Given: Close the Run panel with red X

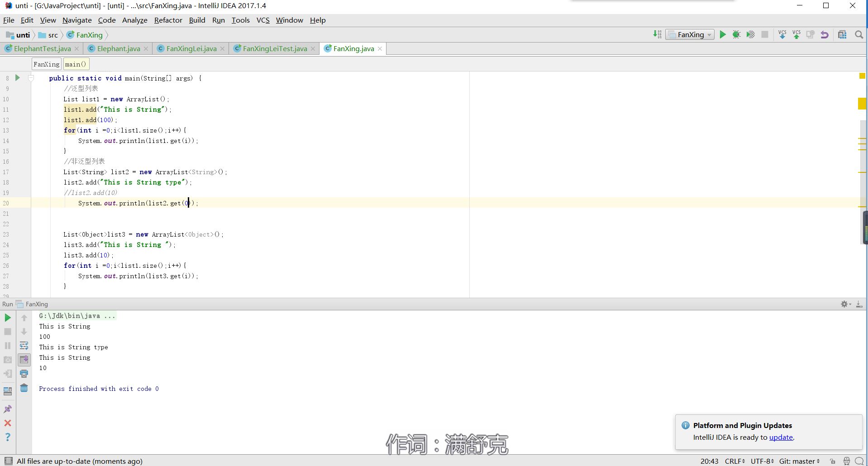Looking at the screenshot, I should coord(8,423).
